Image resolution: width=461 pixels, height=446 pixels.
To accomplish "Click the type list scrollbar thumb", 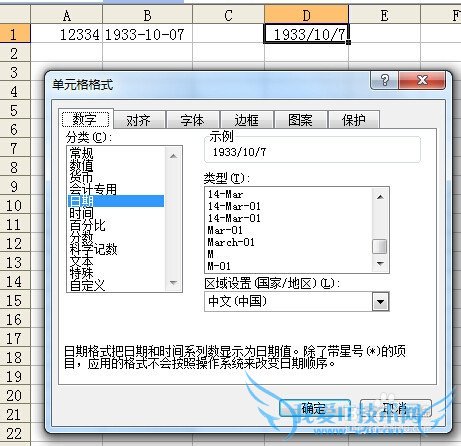I will 380,247.
